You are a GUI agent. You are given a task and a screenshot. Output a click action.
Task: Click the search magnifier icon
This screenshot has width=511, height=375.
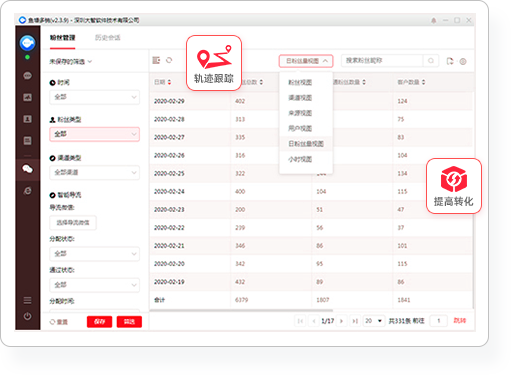431,61
